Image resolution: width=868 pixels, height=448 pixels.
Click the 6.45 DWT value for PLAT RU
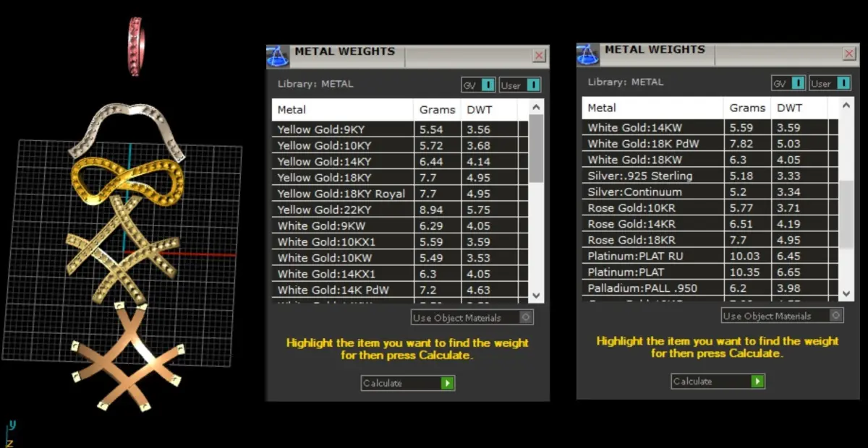pos(789,256)
